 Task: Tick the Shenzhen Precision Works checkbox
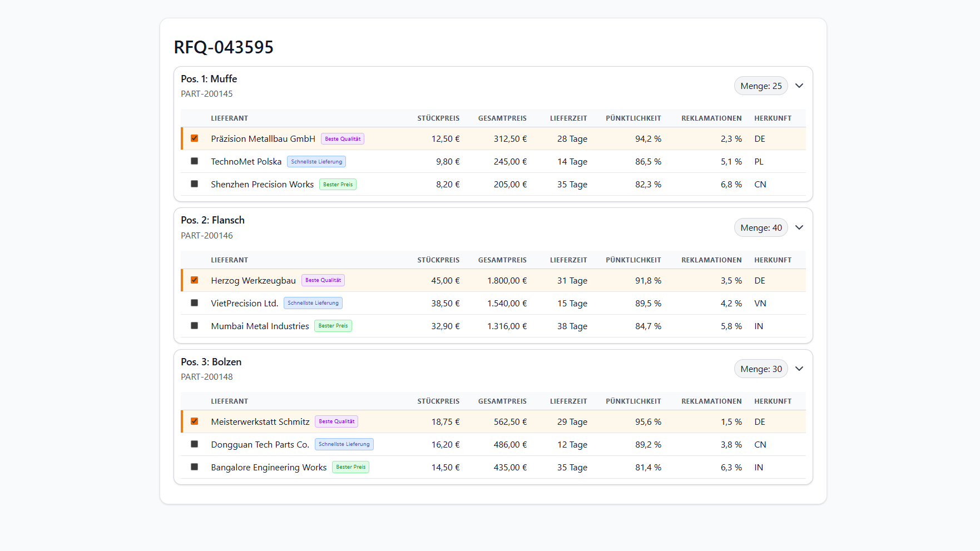(194, 184)
